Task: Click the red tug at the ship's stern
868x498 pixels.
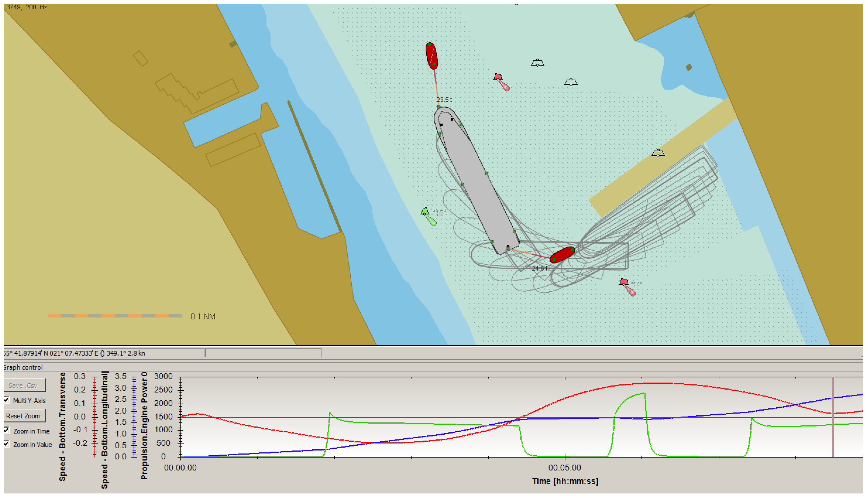Action: tap(562, 255)
